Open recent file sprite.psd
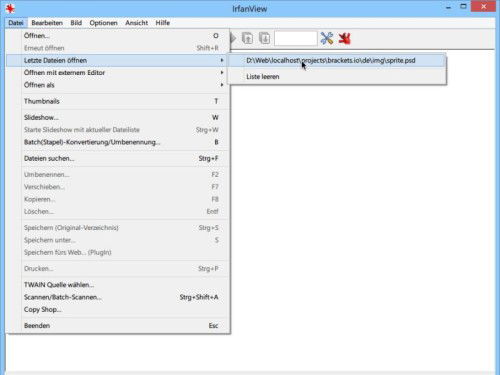500x375 pixels. point(337,60)
